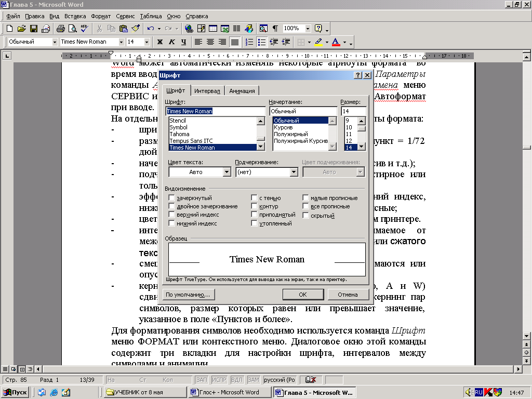Click the font size list scrollbar thumb

point(362,129)
